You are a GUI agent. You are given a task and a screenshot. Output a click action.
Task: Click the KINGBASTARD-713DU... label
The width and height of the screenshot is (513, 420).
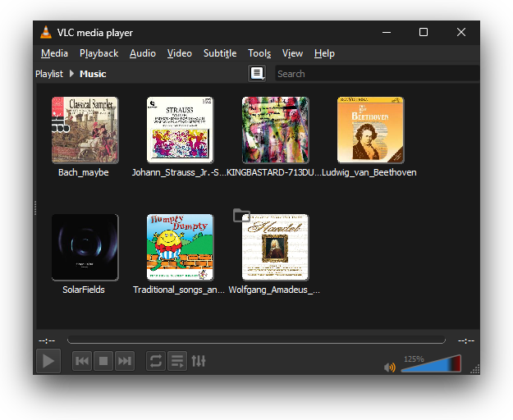[x=274, y=172]
